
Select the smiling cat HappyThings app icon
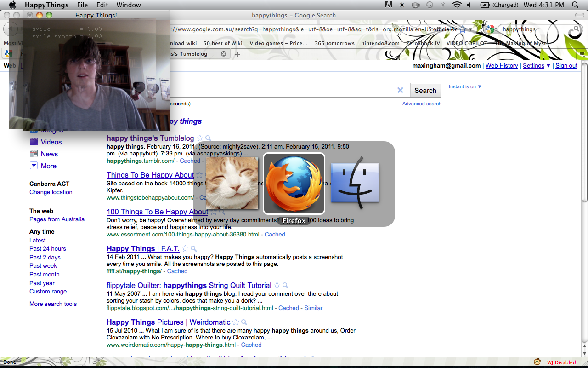[x=232, y=183]
